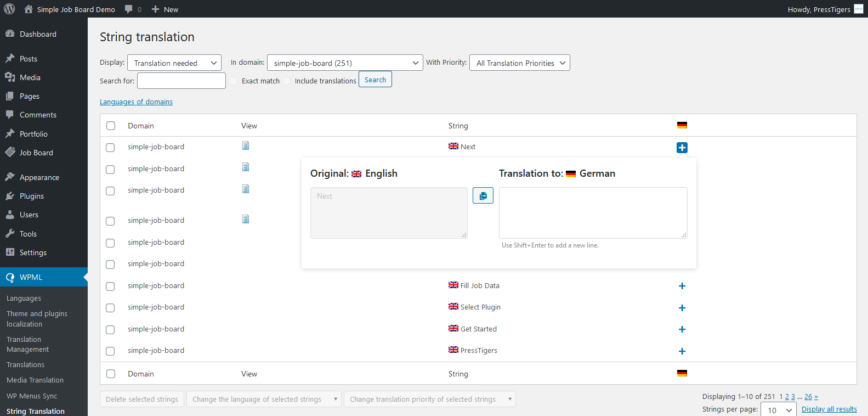The height and width of the screenshot is (416, 868).
Task: Add translation for Get Started string
Action: coord(682,329)
